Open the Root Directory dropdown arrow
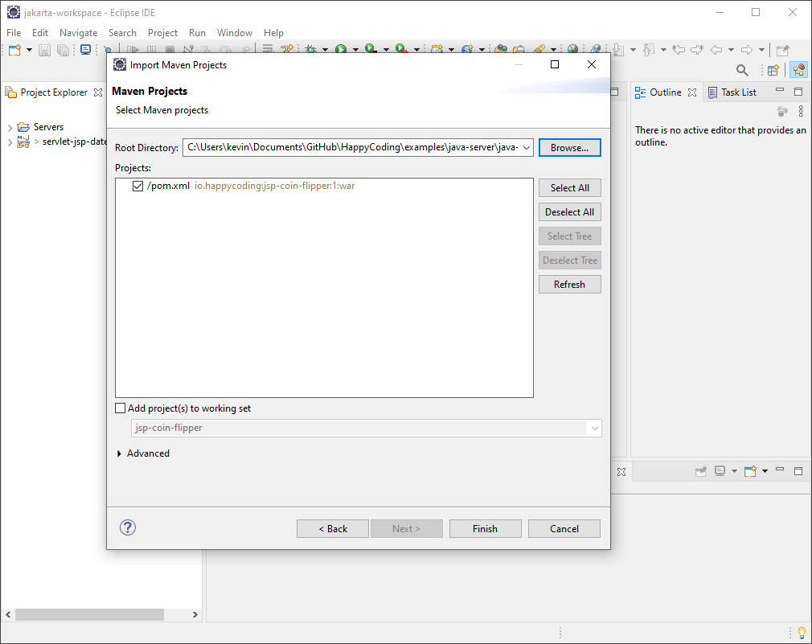 point(527,147)
